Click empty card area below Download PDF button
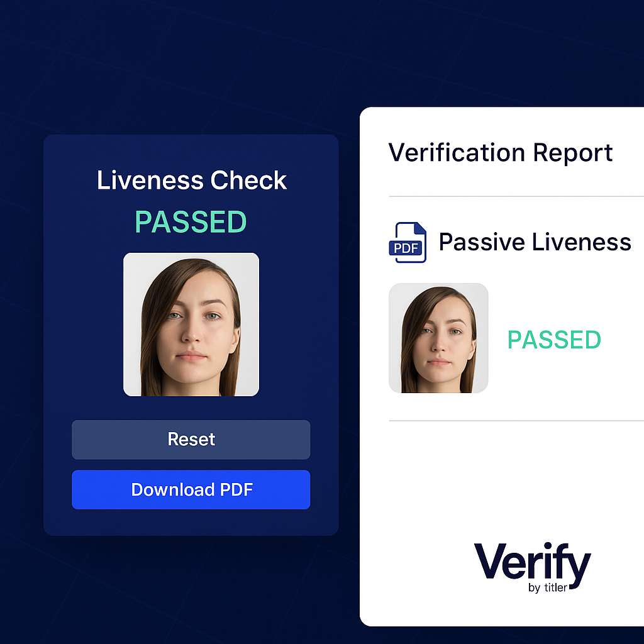Image resolution: width=644 pixels, height=644 pixels. 191,523
